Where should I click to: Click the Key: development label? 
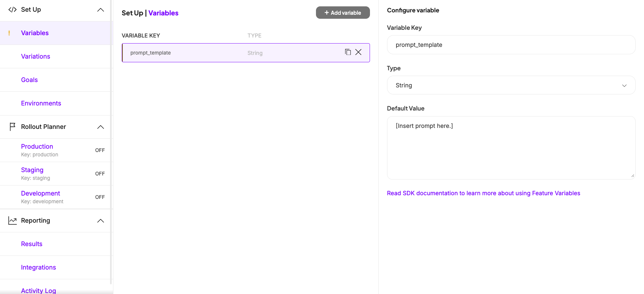42,202
